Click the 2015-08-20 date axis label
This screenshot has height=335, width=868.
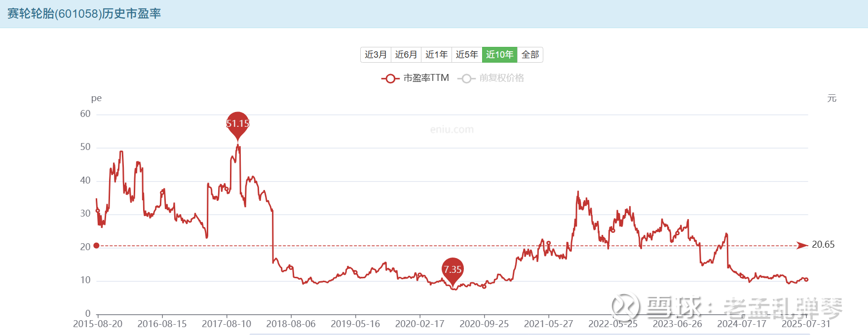(x=98, y=324)
